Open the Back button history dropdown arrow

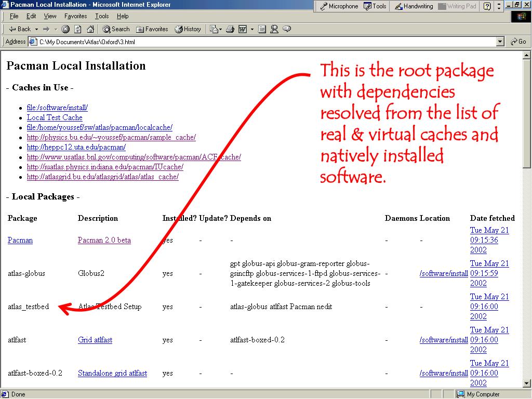tap(37, 29)
